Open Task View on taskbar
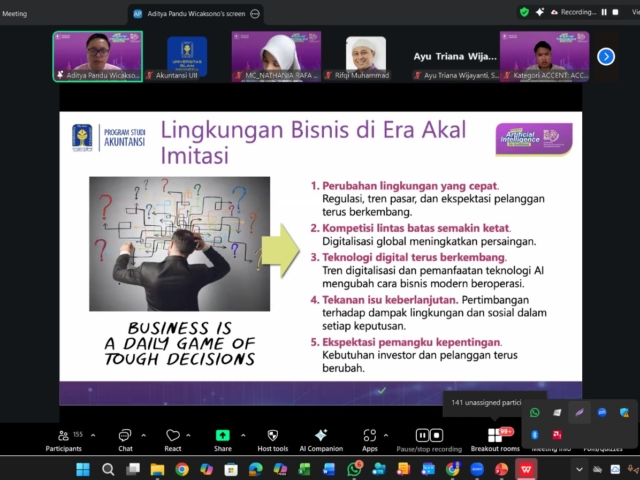Screen dimensions: 640x480 (133, 469)
